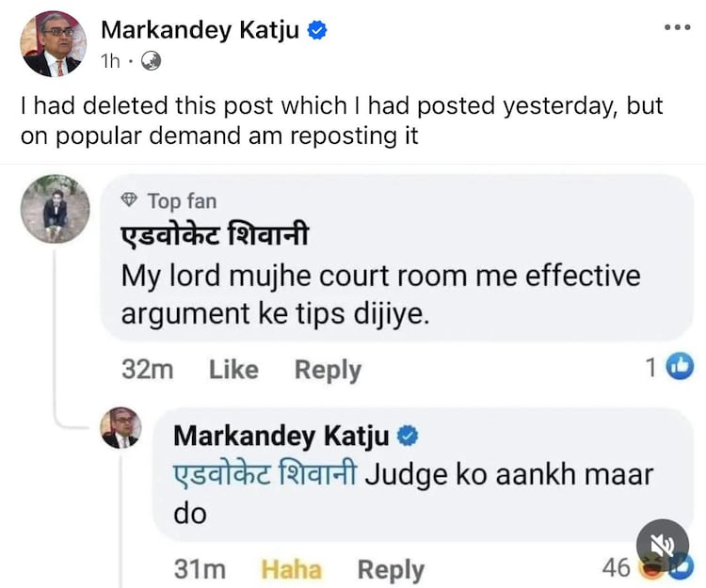The image size is (706, 588).
Task: Click the verified badge beside post author name
Action: click(x=317, y=31)
